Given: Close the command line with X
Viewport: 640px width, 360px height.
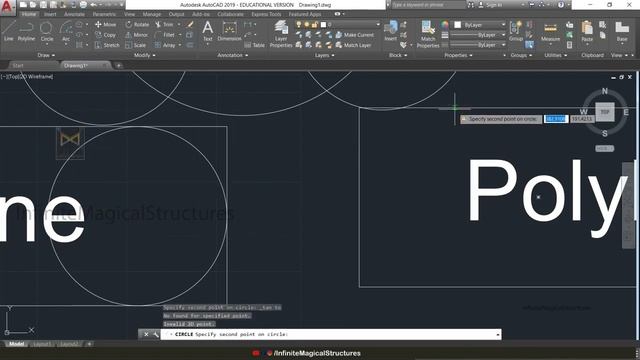Looking at the screenshot, I should (x=146, y=335).
